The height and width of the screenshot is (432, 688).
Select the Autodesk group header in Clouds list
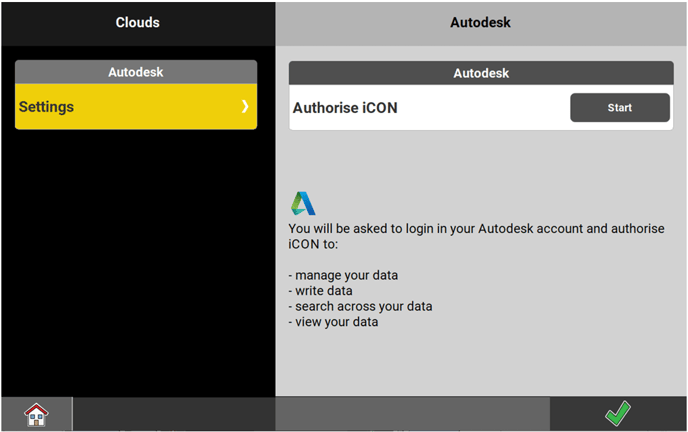136,72
